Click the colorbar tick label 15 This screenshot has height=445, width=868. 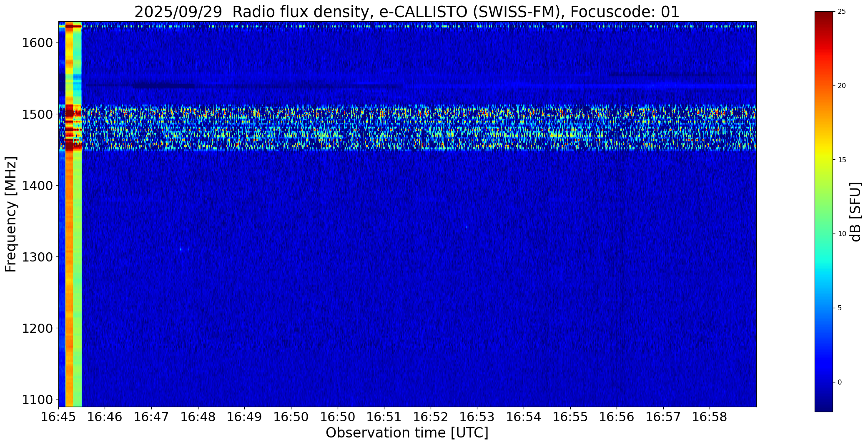[842, 160]
